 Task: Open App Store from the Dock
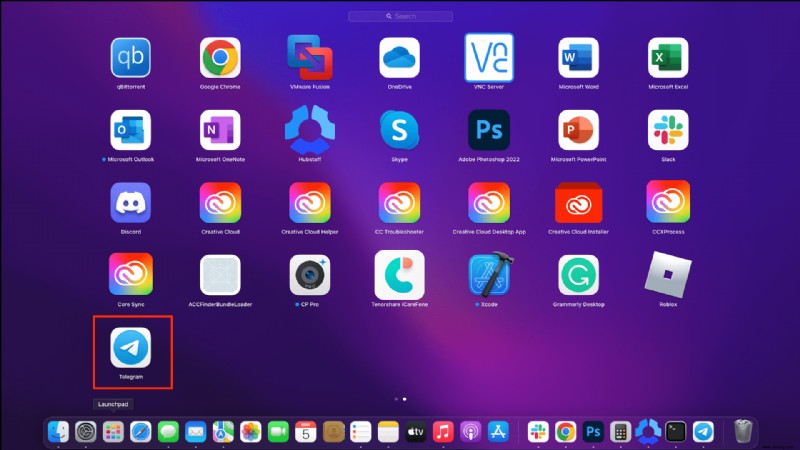pyautogui.click(x=498, y=432)
